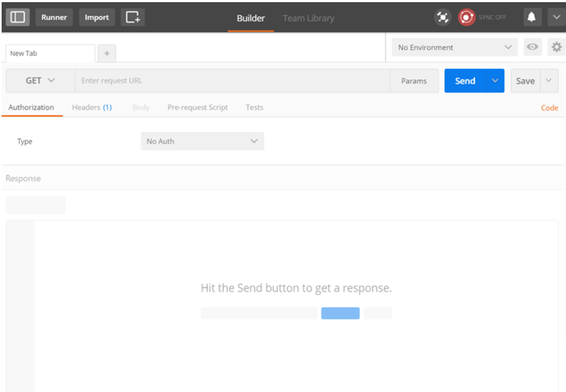Select the Headers (1) tab

click(x=92, y=108)
